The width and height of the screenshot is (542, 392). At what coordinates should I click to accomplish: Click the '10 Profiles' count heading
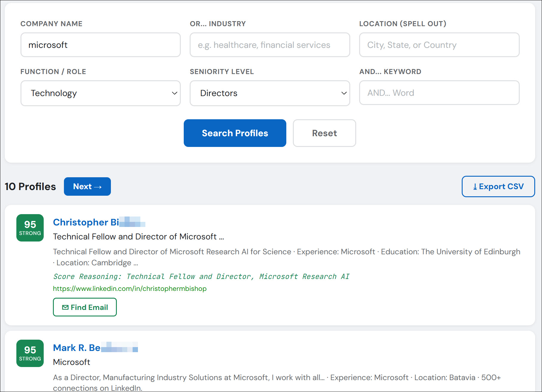[30, 186]
